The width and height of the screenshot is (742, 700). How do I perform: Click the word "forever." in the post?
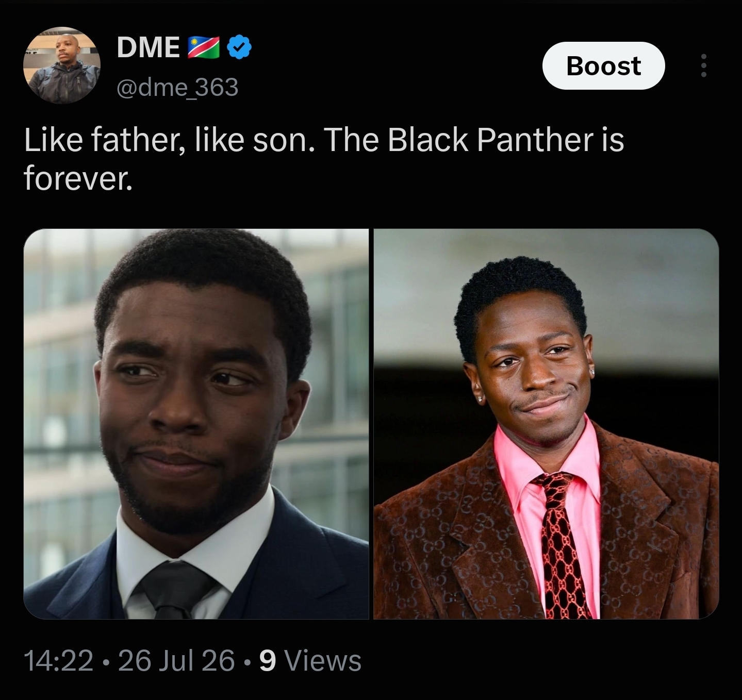tap(78, 178)
